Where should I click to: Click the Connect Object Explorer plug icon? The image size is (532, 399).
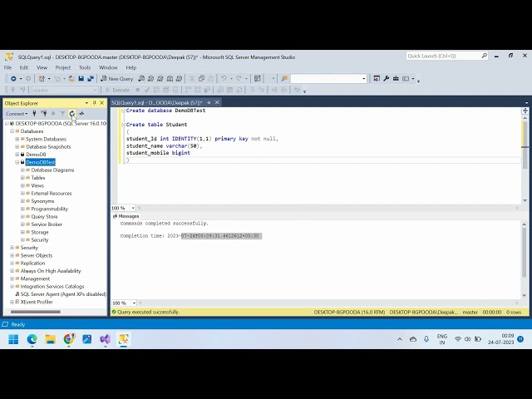tap(34, 114)
